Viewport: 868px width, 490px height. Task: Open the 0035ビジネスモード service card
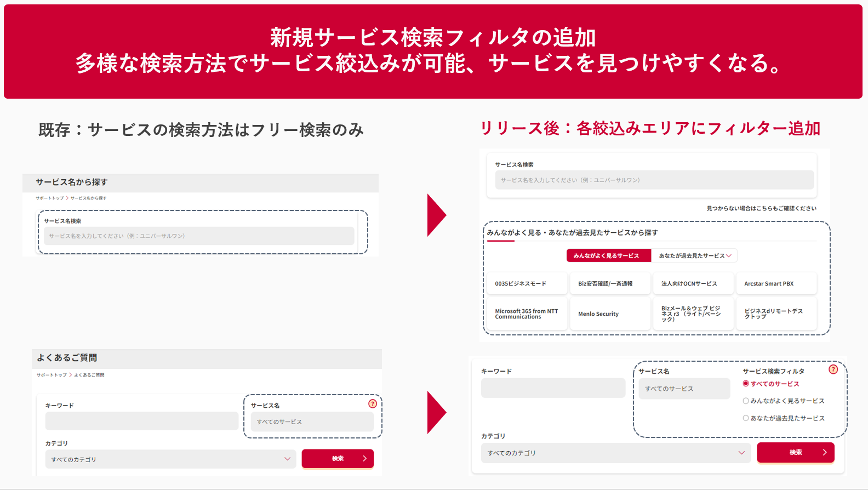tap(527, 284)
